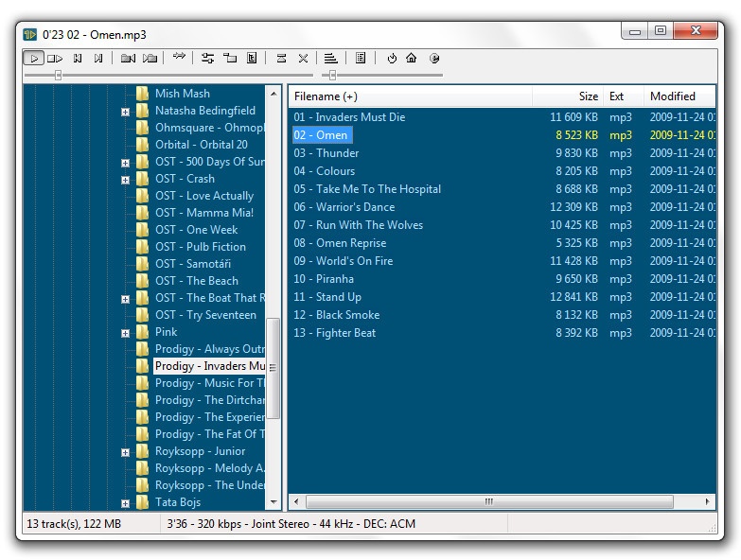Select track 03 - Thunder

[x=326, y=153]
